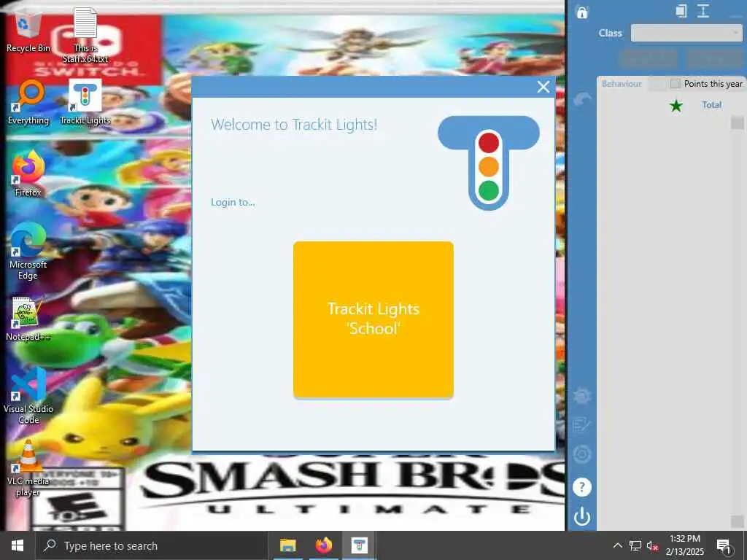
Task: Click the muted volume icon in the tray
Action: 653,545
